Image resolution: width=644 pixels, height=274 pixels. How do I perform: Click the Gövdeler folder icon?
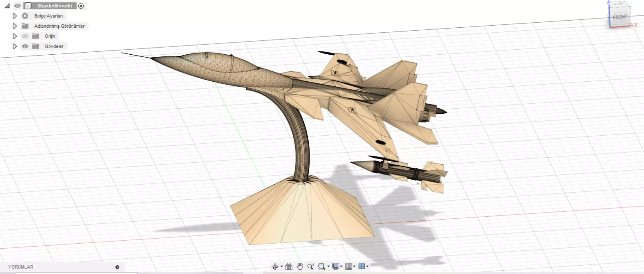coord(35,46)
